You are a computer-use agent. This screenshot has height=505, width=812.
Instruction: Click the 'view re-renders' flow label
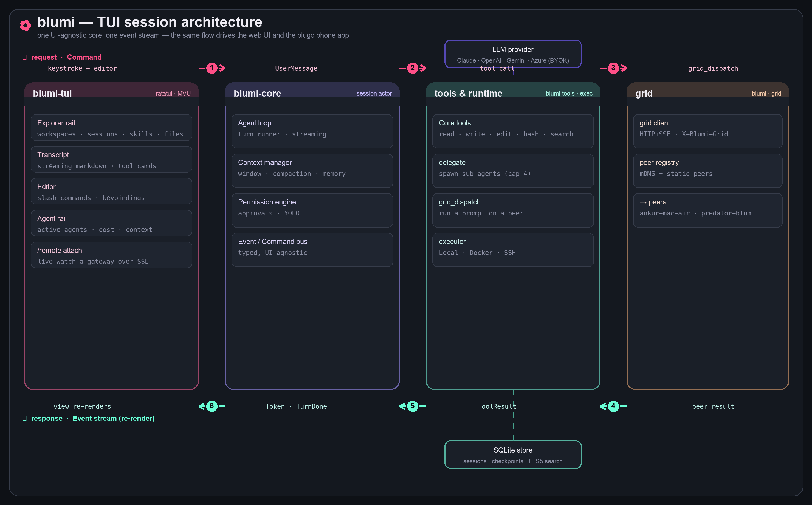(x=82, y=406)
